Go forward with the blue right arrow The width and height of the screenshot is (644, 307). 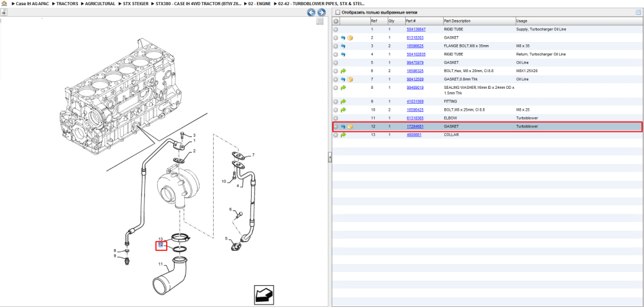pyautogui.click(x=321, y=12)
